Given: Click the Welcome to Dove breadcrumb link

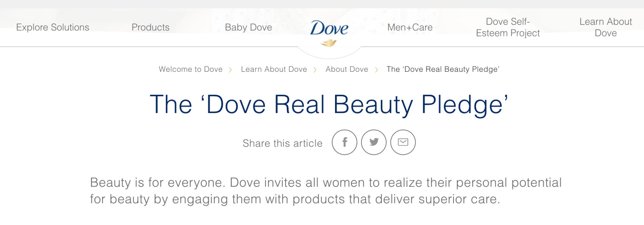Looking at the screenshot, I should 190,69.
